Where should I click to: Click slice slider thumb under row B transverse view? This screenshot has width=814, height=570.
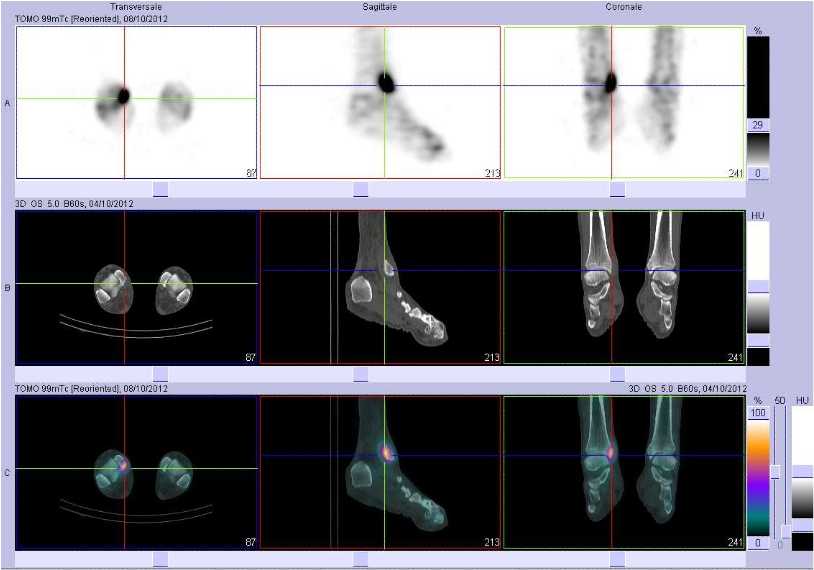[161, 375]
